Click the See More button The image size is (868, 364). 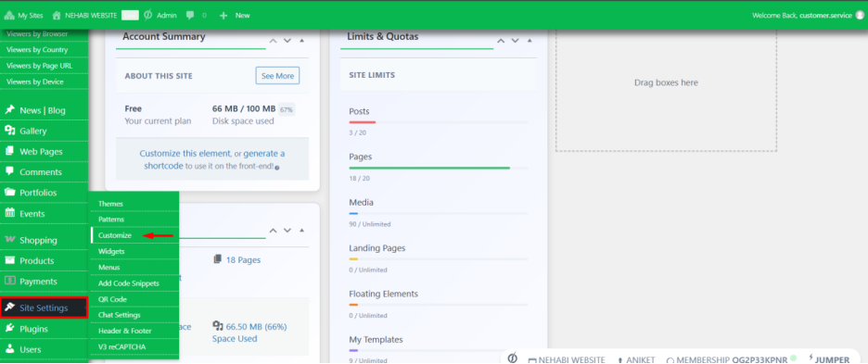[277, 76]
